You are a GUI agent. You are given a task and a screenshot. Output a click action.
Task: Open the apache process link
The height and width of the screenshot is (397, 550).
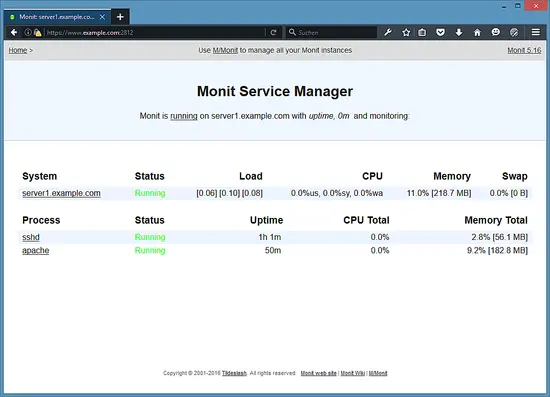coord(35,250)
